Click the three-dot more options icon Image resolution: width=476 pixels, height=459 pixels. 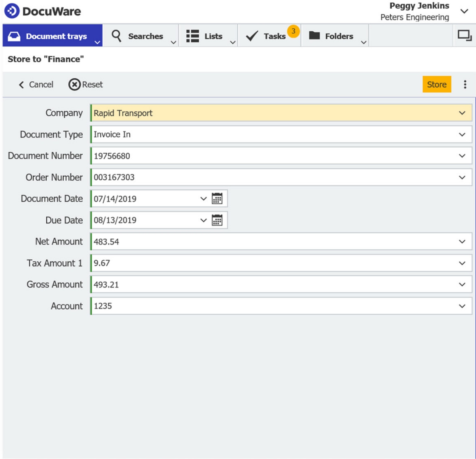[465, 84]
